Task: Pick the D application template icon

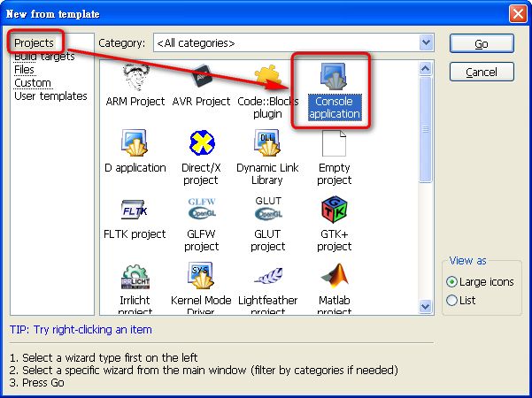Action: tap(135, 142)
